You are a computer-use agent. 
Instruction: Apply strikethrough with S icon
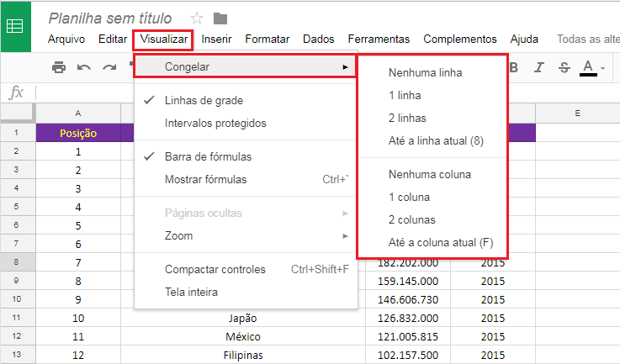[x=564, y=67]
